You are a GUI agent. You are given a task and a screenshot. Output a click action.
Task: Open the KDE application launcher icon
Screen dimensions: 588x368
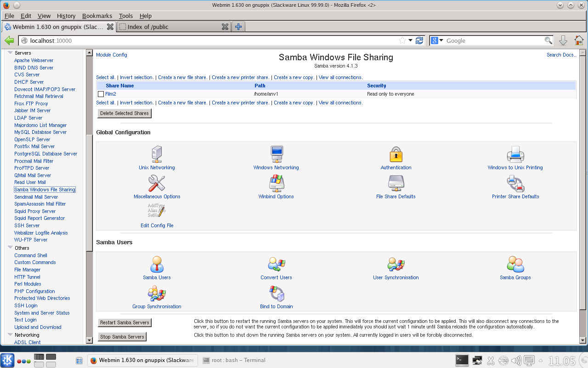(7, 360)
